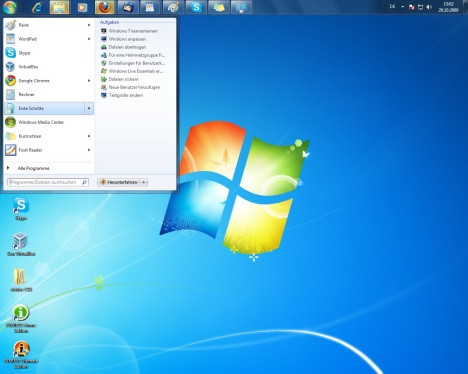Viewport: 468px width, 374px height.
Task: Click the Herunterfahren button
Action: tap(119, 182)
